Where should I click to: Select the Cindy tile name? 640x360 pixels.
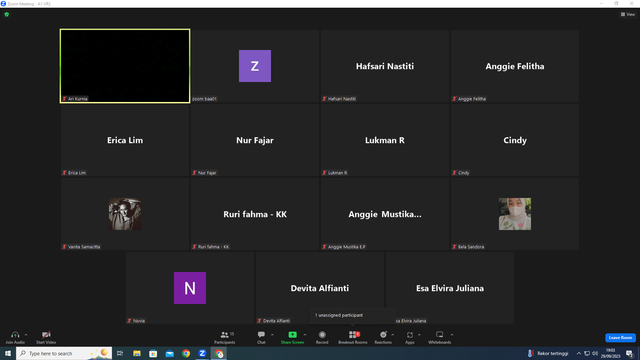pyautogui.click(x=515, y=140)
